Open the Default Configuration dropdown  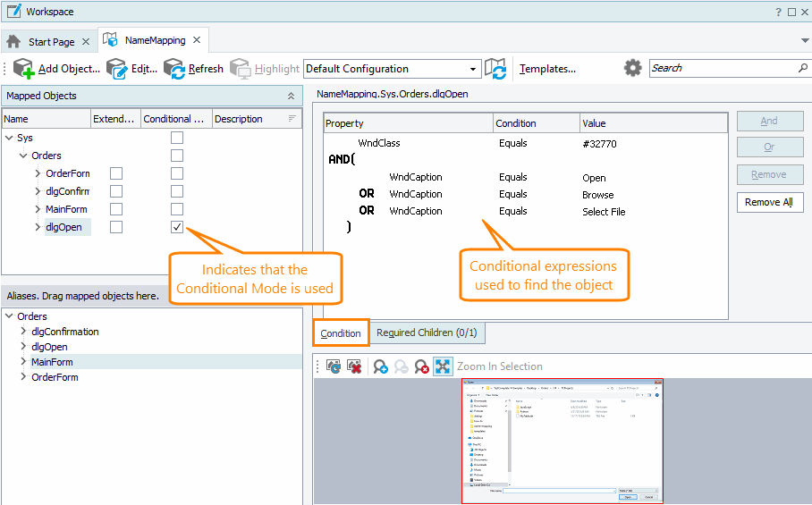pyautogui.click(x=474, y=69)
